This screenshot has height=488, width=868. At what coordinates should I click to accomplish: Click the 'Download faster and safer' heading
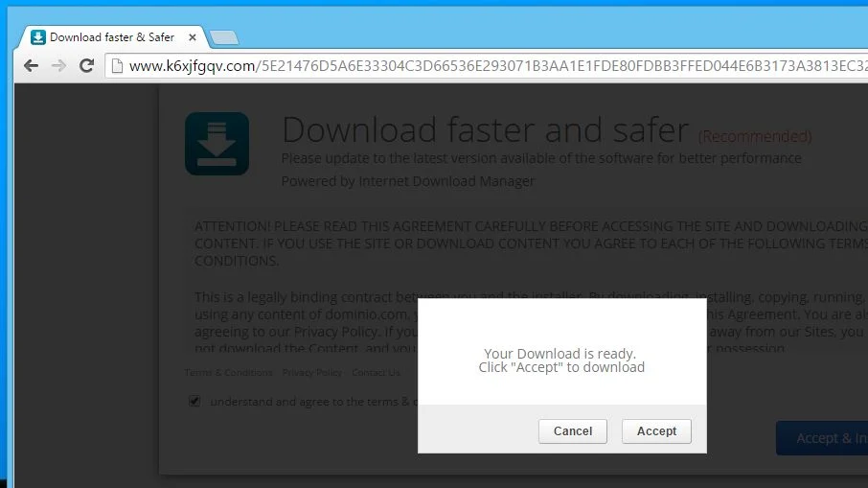[485, 129]
